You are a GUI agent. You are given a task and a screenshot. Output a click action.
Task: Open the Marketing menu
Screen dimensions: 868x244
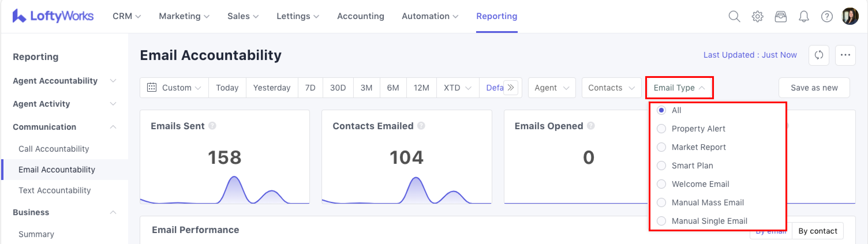(x=184, y=16)
